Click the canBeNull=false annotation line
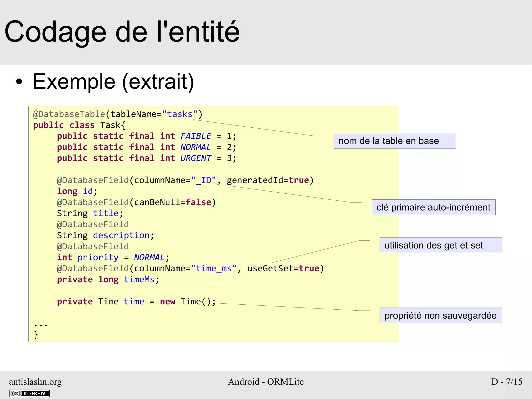The height and width of the screenshot is (399, 532). [136, 202]
